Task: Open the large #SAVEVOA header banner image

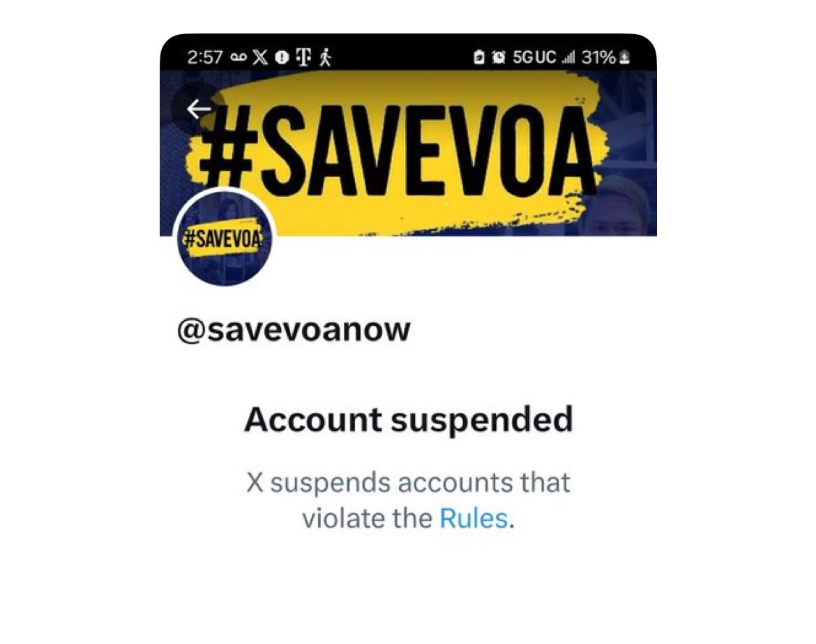Action: [408, 153]
